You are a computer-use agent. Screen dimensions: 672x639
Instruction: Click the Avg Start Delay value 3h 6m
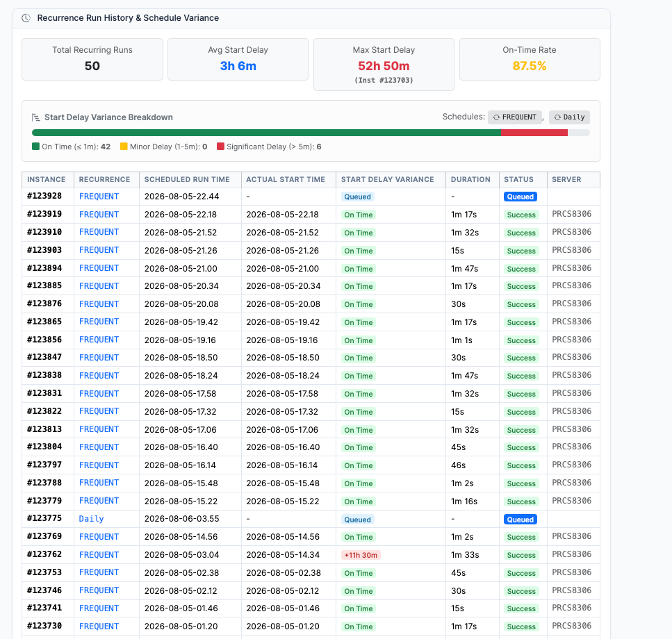click(x=238, y=66)
